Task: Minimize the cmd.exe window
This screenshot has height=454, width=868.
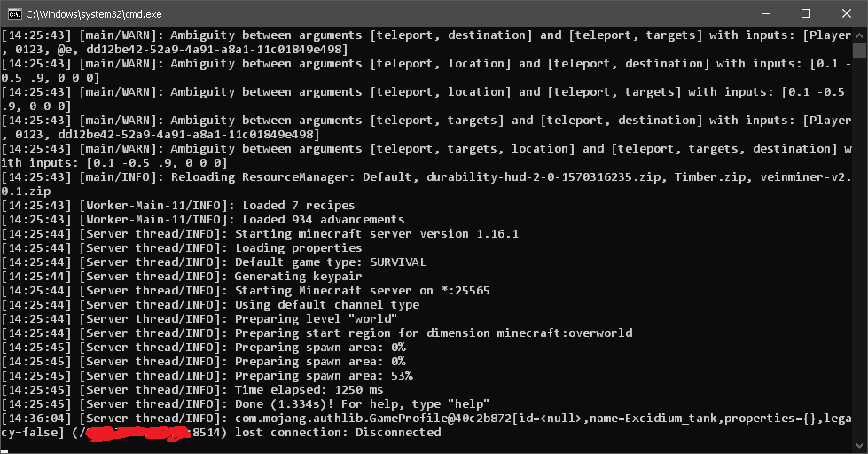Action: pos(765,13)
